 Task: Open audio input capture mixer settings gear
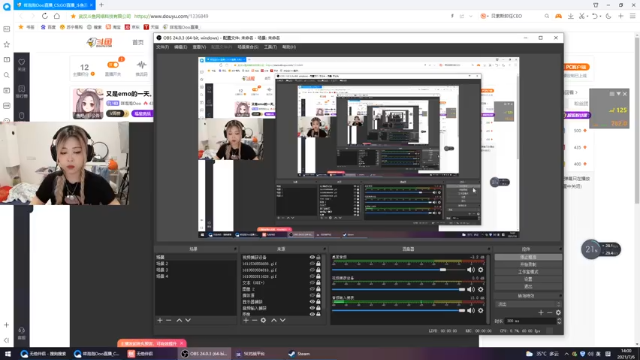(480, 311)
